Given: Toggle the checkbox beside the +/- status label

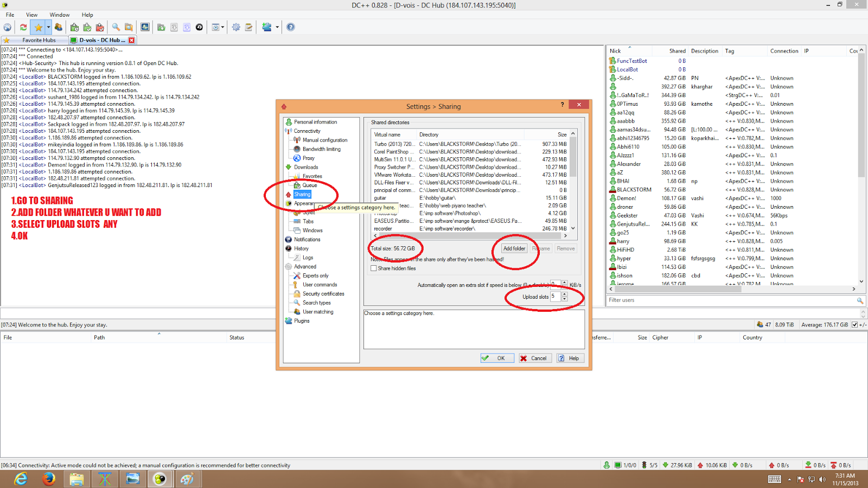Looking at the screenshot, I should 855,325.
